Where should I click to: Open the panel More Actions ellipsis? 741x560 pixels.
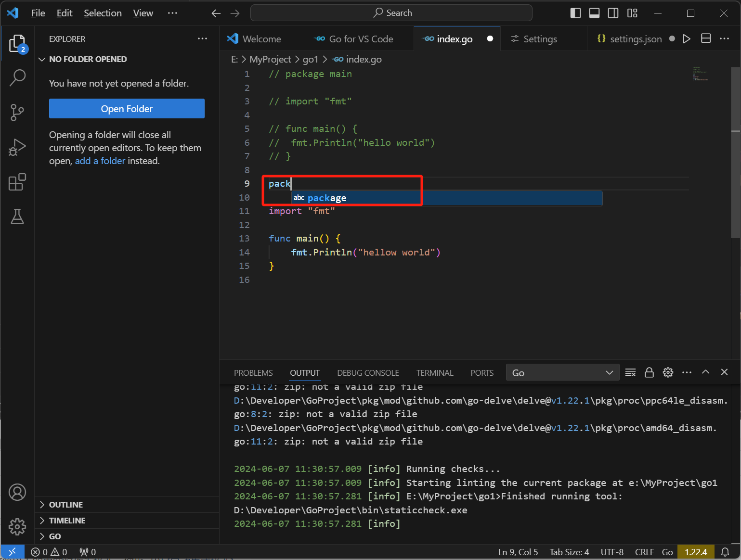[x=687, y=372]
